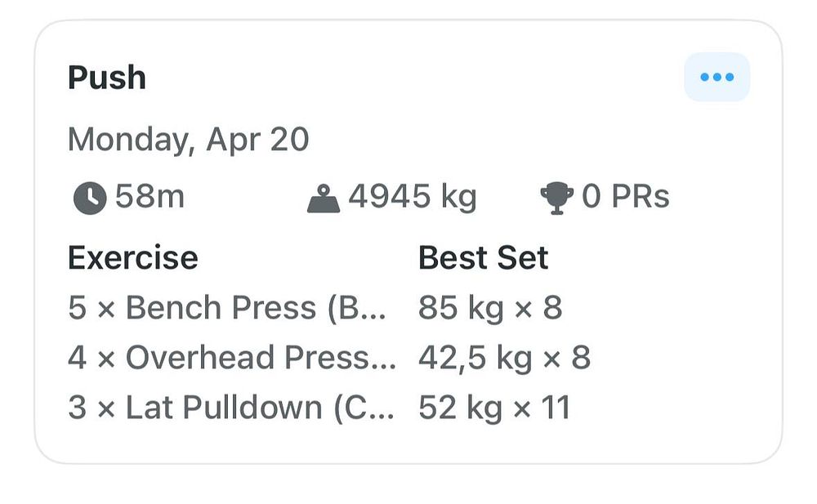Click the 4945 kg volume text
This screenshot has height=504, width=817.
(413, 198)
